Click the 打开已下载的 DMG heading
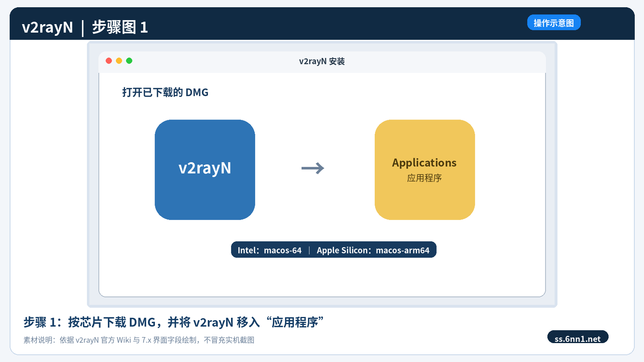This screenshot has width=644, height=362. 165,93
